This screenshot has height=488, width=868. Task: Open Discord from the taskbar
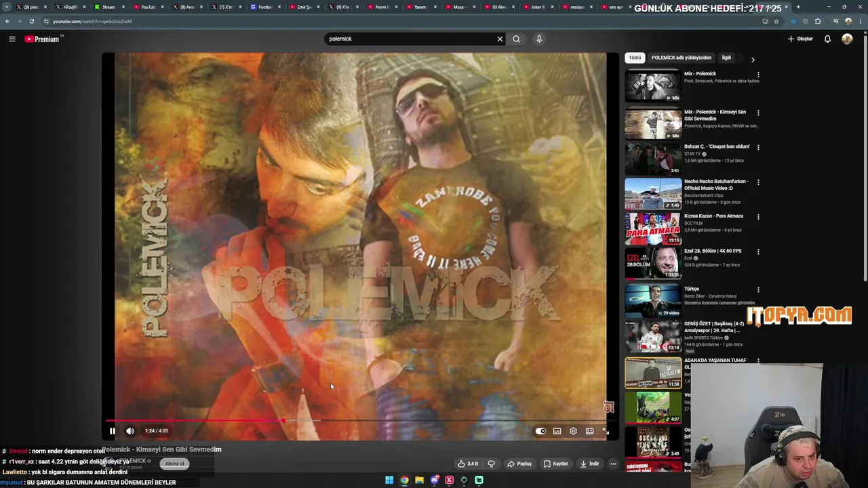click(435, 481)
